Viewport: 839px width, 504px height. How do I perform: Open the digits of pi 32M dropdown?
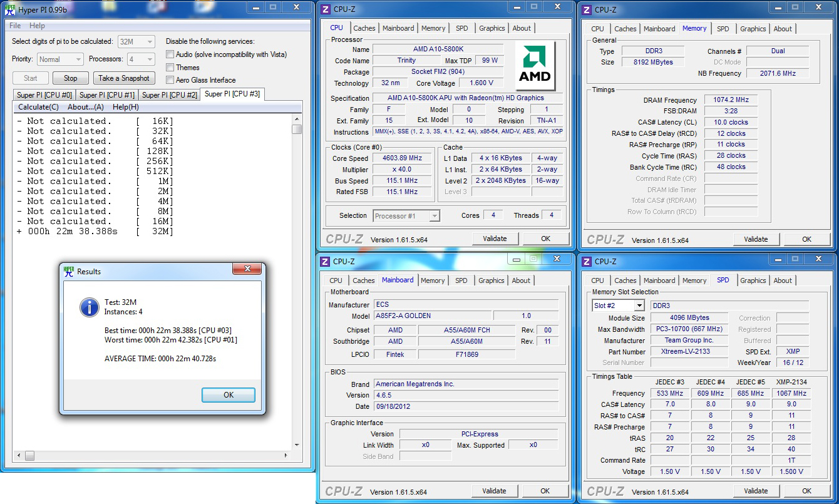(x=136, y=41)
